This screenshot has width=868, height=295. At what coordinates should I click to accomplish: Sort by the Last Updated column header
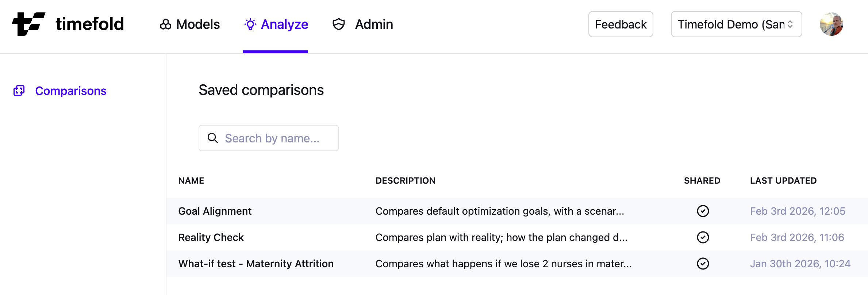pos(783,181)
